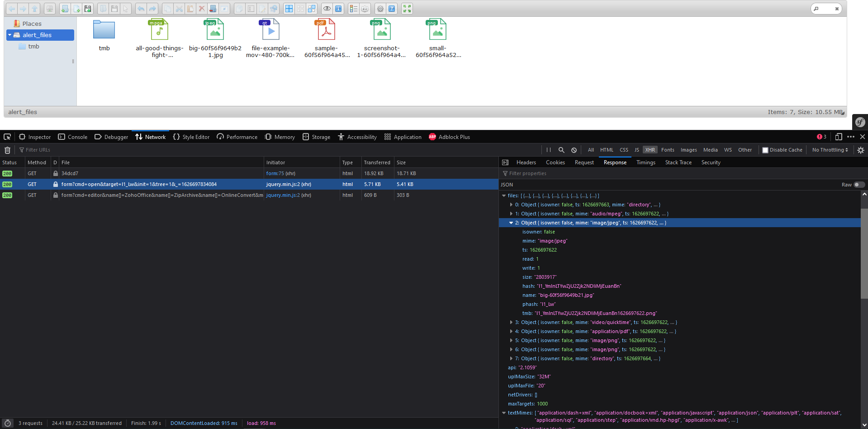
Task: Click the search icon in the Network toolbar
Action: [x=561, y=150]
